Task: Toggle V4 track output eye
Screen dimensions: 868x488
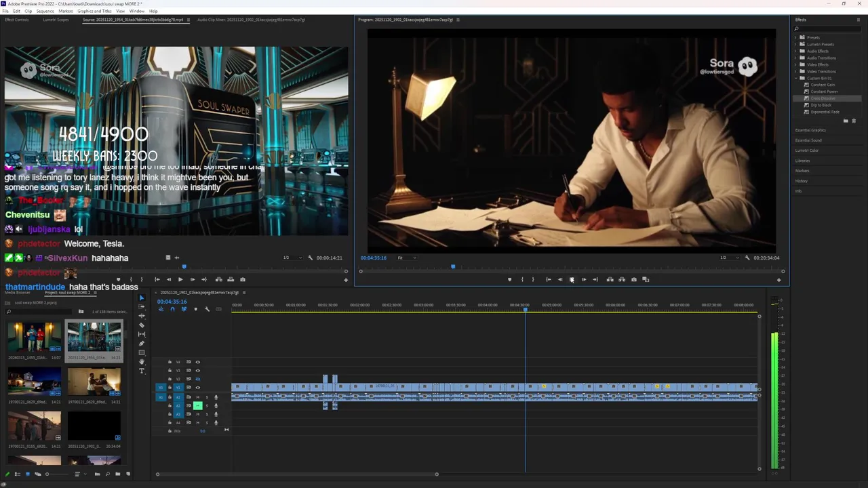Action: (x=198, y=362)
